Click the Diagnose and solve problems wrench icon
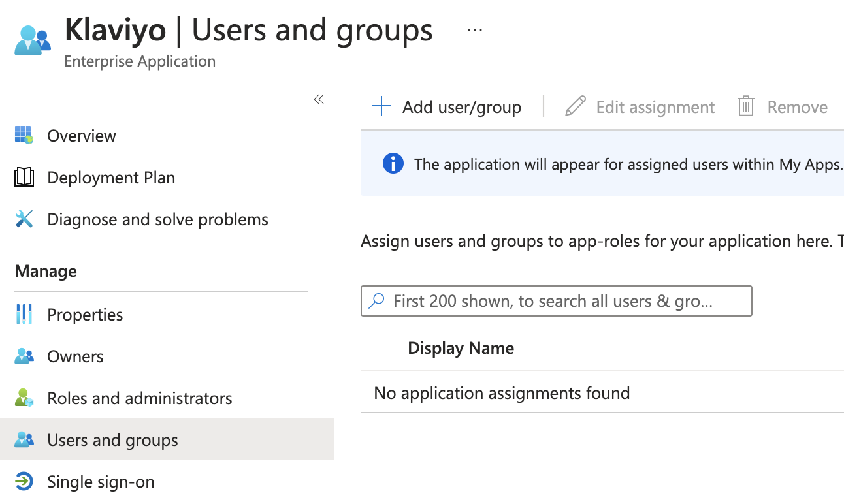Viewport: 844px width, 504px height. click(24, 219)
